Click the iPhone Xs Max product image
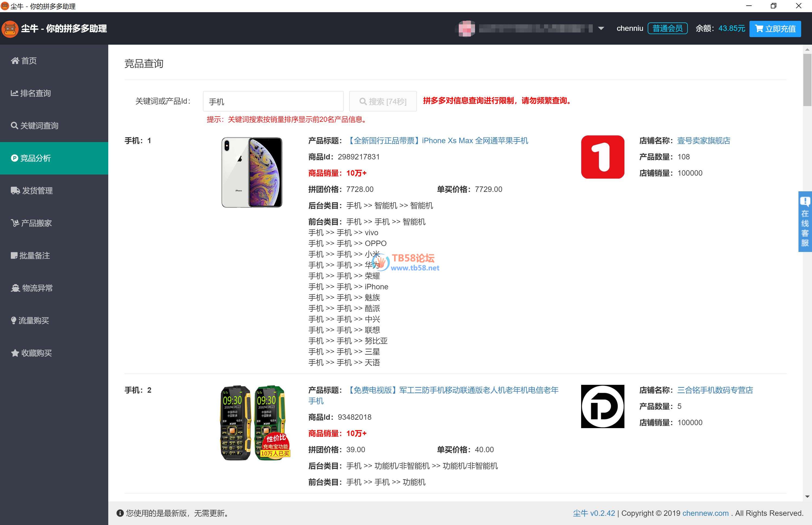 (252, 172)
